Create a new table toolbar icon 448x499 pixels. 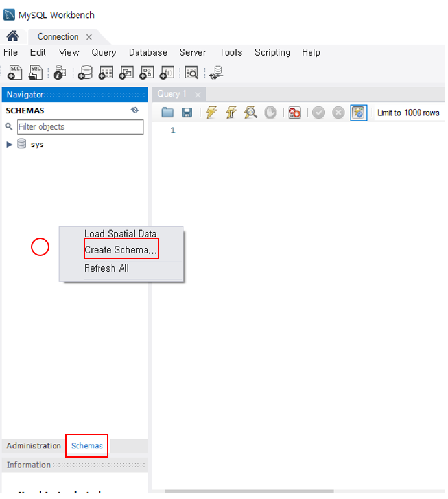pyautogui.click(x=106, y=73)
